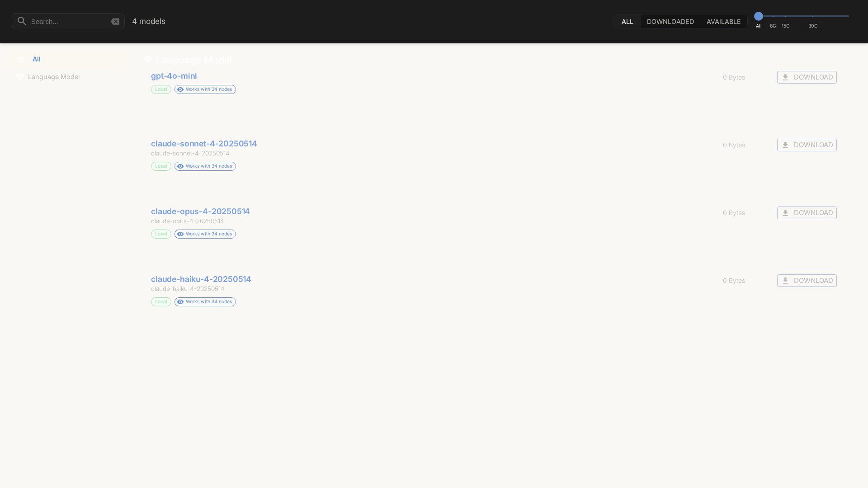Toggle the Local badge on gpt-4o-mini
Viewport: 868px width, 488px height.
point(160,89)
